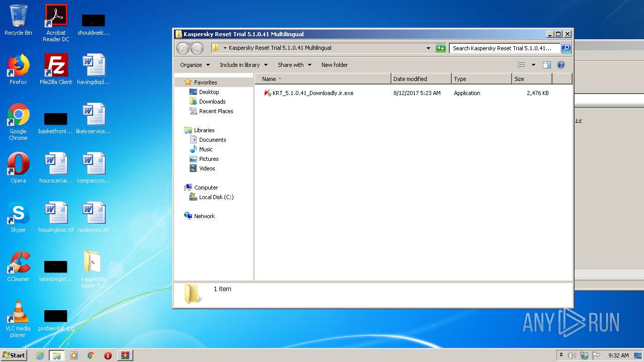The width and height of the screenshot is (644, 362).
Task: Click the address bar path text
Action: pyautogui.click(x=280, y=48)
